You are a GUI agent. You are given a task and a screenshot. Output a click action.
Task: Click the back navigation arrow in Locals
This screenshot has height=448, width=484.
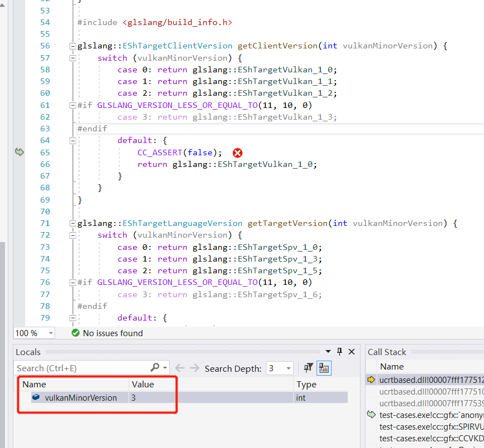pyautogui.click(x=179, y=368)
